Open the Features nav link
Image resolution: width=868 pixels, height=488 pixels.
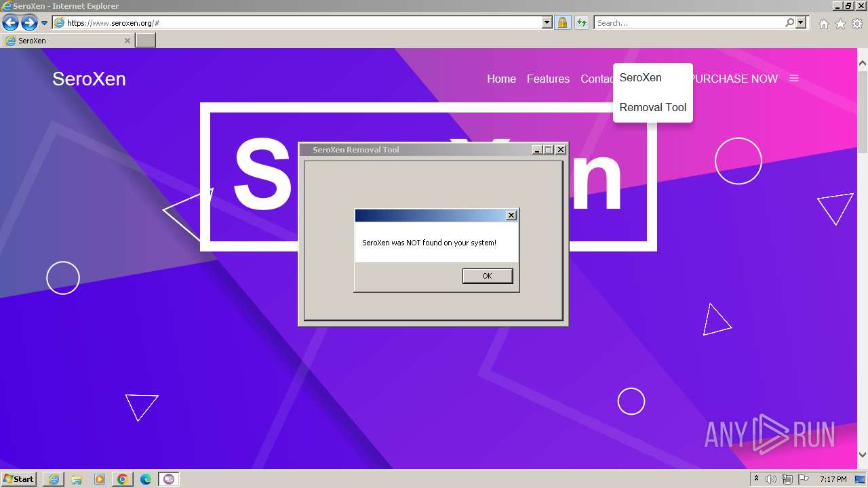point(548,79)
